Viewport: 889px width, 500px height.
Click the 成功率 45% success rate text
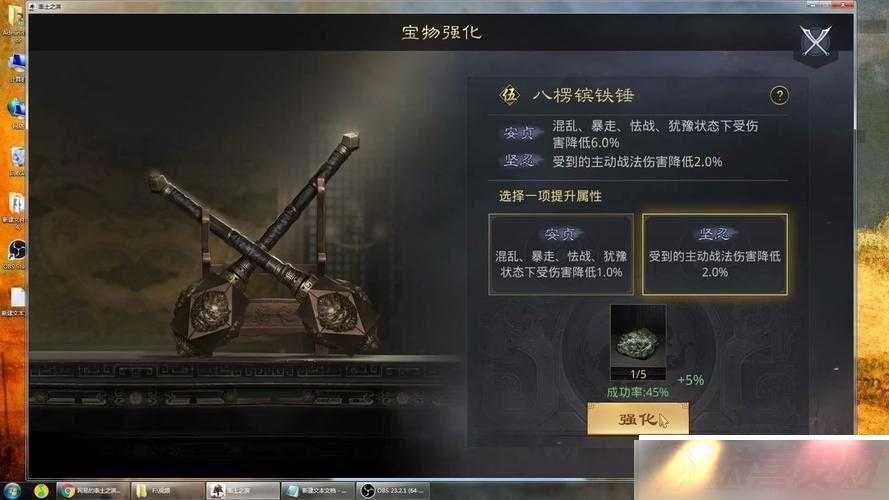[x=638, y=392]
